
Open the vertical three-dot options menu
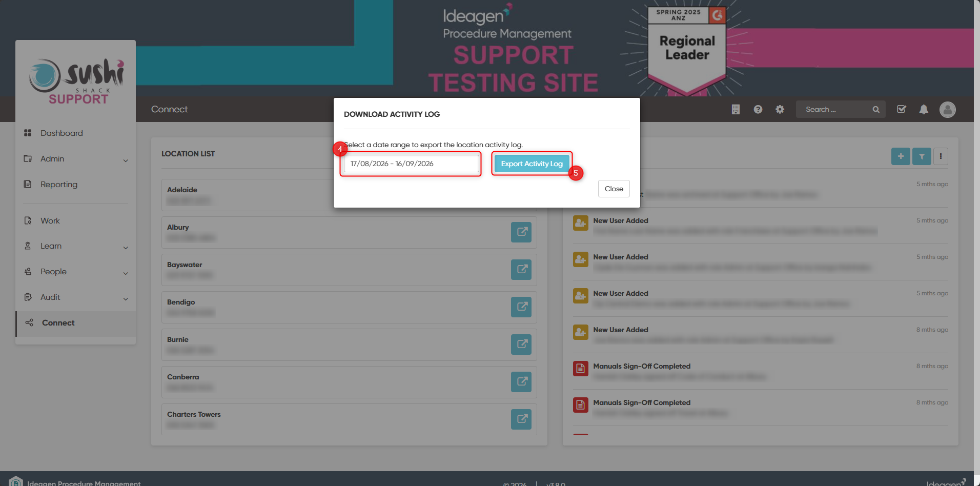[941, 156]
